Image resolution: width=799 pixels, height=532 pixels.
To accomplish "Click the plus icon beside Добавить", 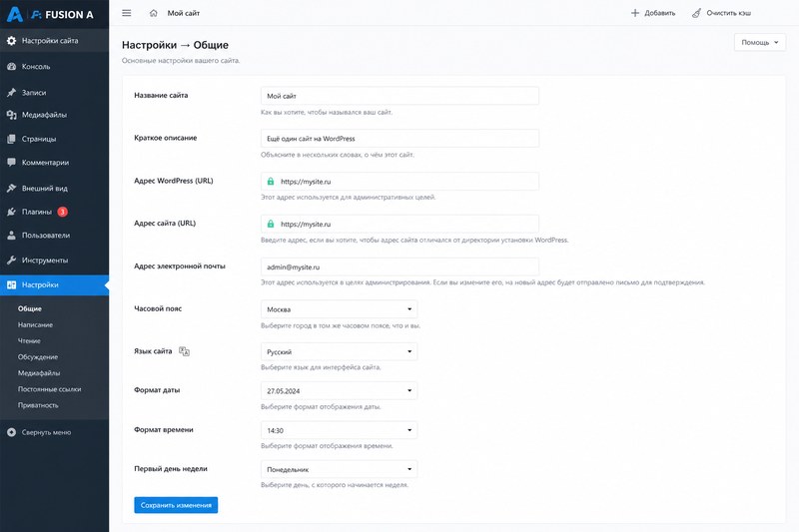I will [x=635, y=13].
